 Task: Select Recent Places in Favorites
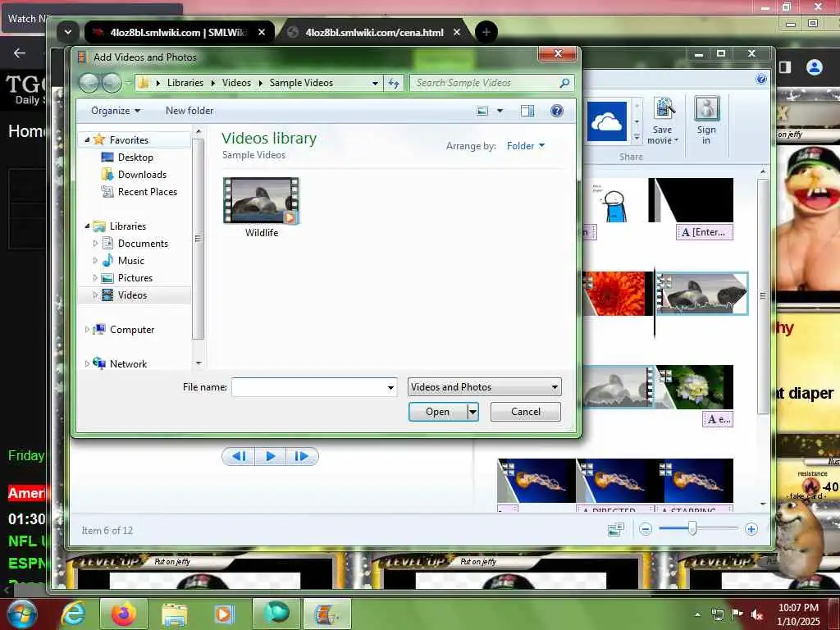[x=148, y=191]
